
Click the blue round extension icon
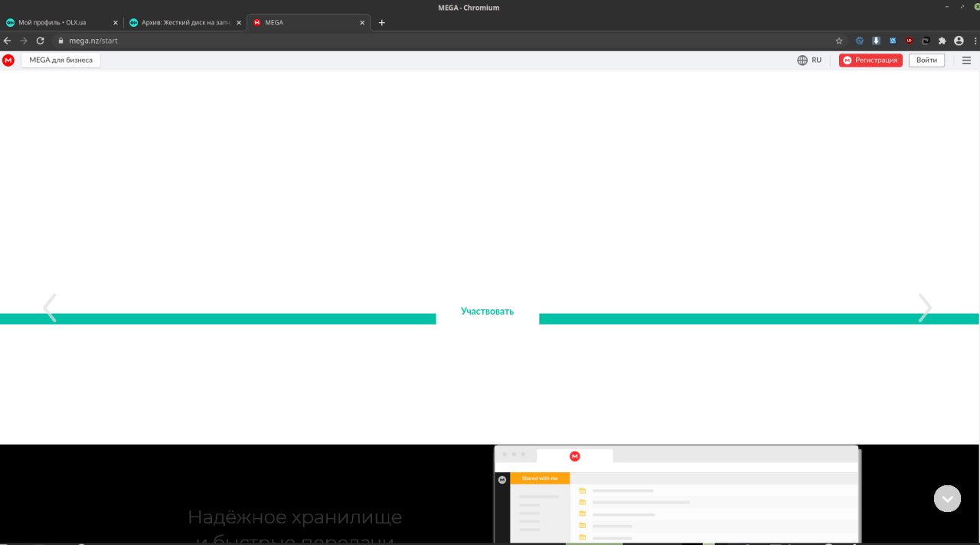point(860,41)
